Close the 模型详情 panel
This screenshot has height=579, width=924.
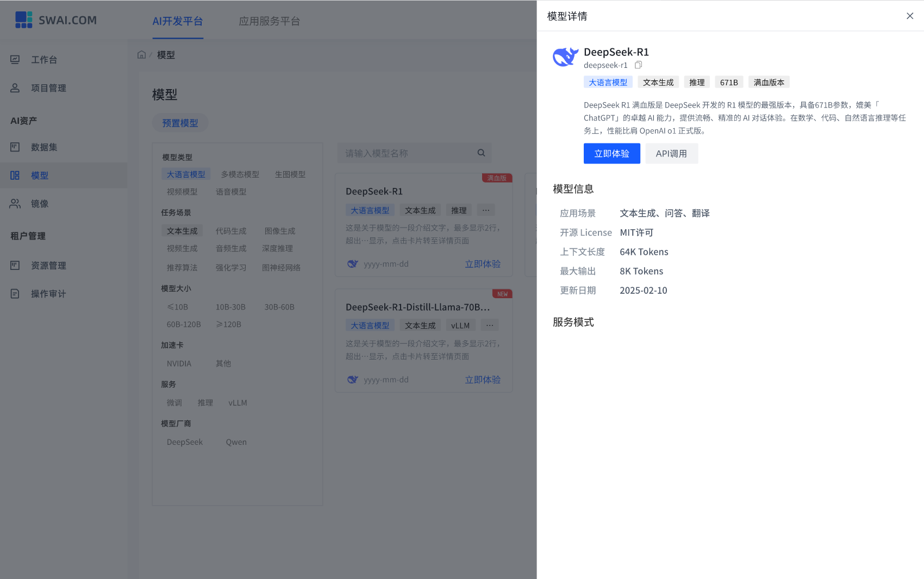coord(910,16)
